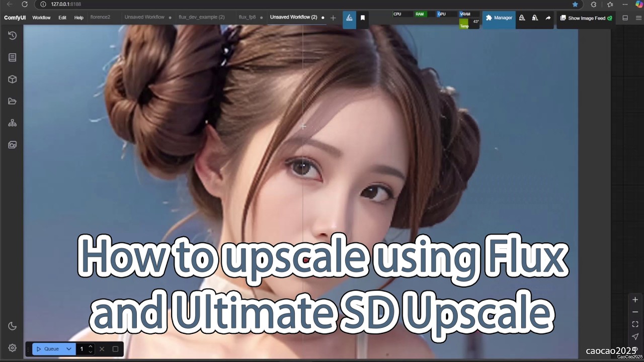Image resolution: width=644 pixels, height=362 pixels.
Task: Click the GPU usage monitor
Action: click(x=446, y=14)
